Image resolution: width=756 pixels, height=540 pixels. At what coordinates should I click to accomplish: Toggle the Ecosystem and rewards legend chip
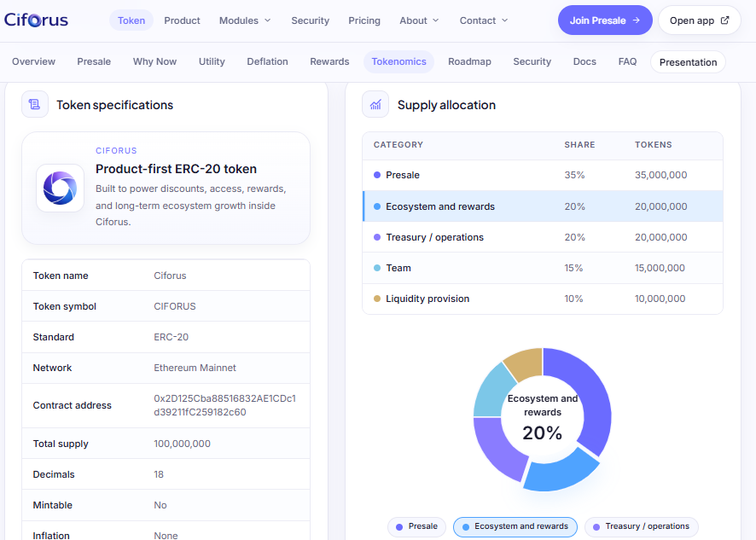point(515,526)
